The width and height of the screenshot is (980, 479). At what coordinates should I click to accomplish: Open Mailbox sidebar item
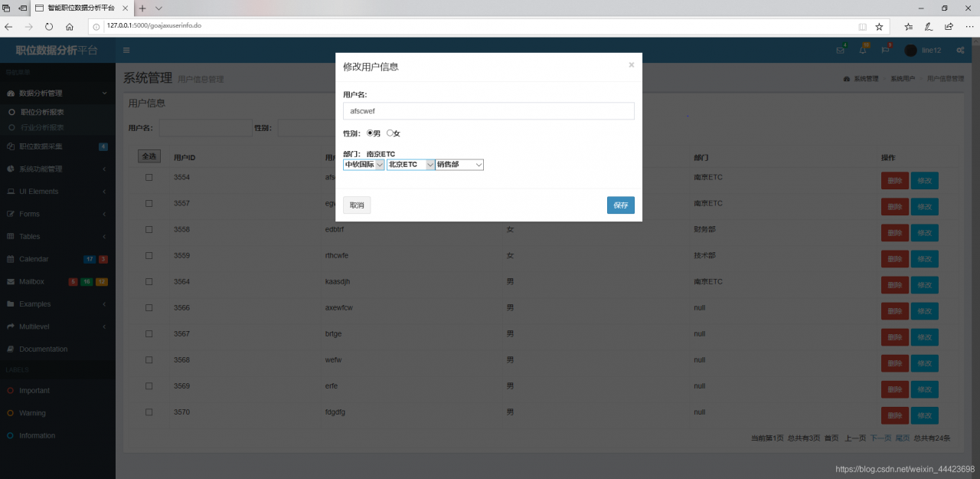point(57,281)
